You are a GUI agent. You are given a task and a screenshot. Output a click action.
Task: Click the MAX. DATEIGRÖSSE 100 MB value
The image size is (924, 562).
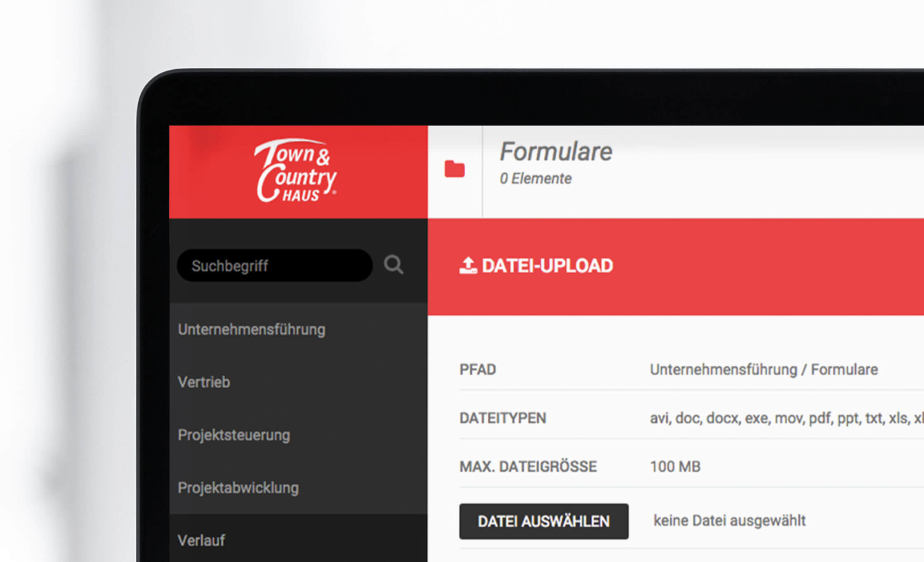[x=675, y=466]
